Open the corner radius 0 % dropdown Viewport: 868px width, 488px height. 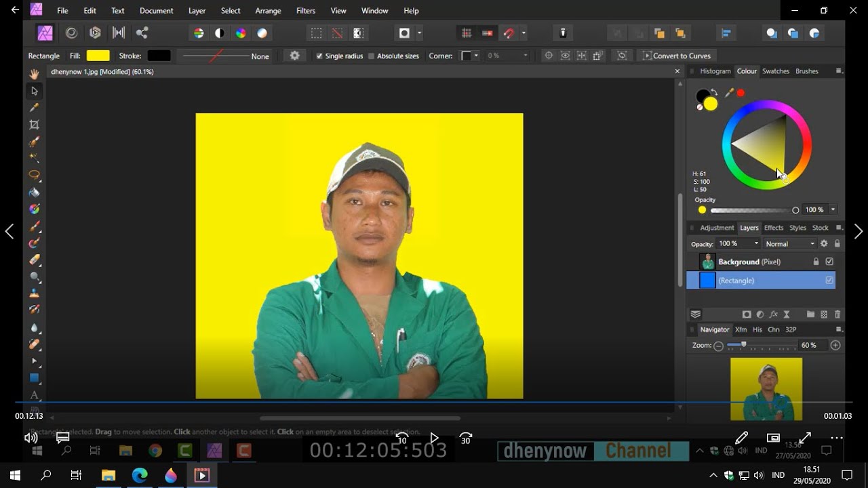tap(507, 56)
